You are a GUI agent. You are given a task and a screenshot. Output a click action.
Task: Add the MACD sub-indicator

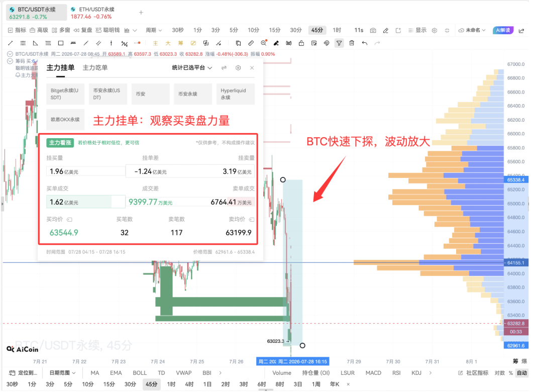pyautogui.click(x=373, y=373)
